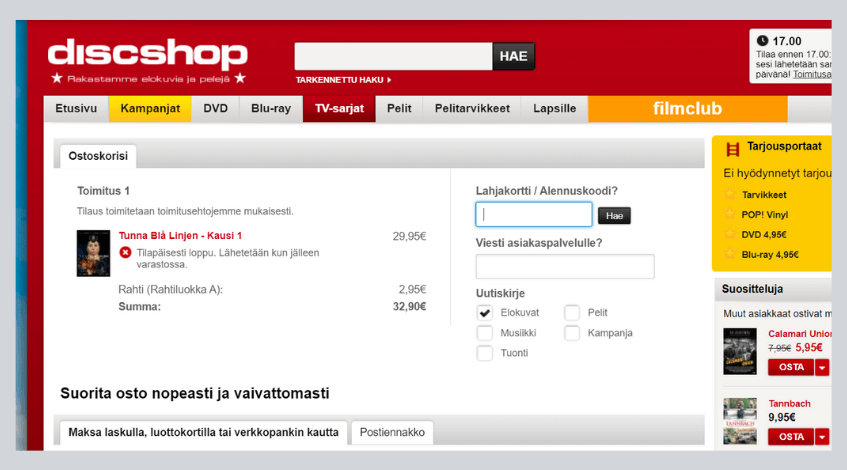Screen dimensions: 847x470
Task: Open the filmclub banner tab
Action: point(688,109)
